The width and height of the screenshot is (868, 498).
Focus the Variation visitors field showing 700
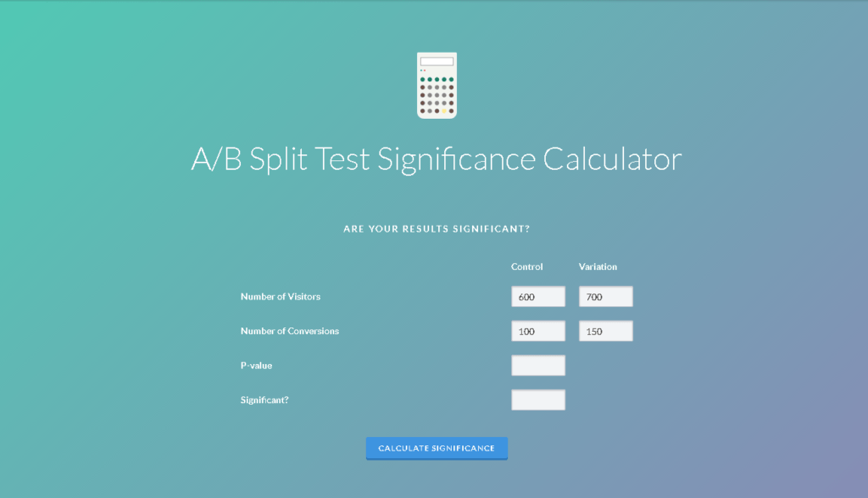click(606, 297)
